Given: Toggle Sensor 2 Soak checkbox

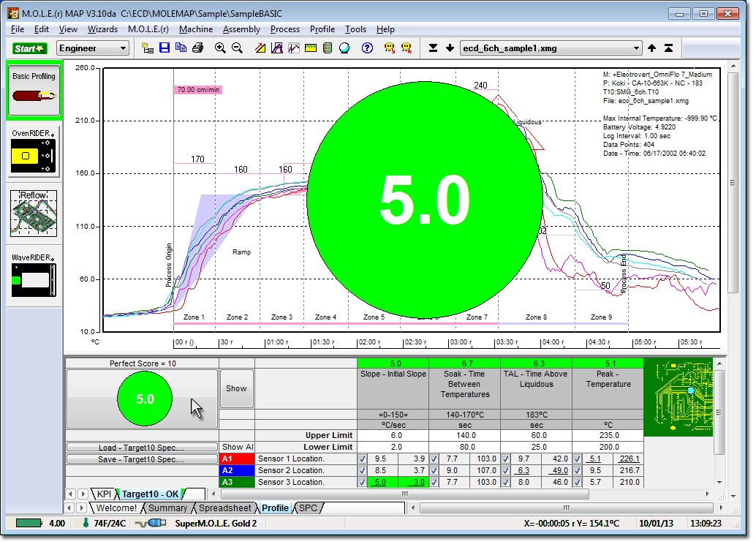Looking at the screenshot, I should [434, 471].
